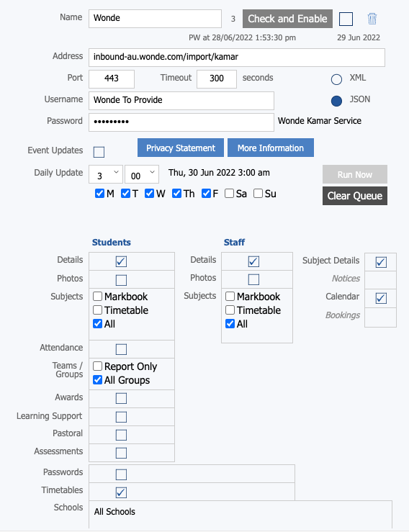
Task: Uncheck the Monday (M) checkbox
Action: pos(99,194)
